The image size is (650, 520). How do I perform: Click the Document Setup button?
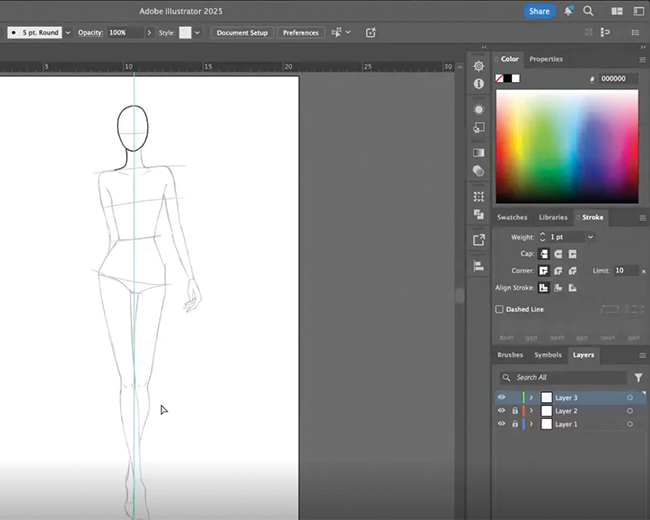coord(242,32)
